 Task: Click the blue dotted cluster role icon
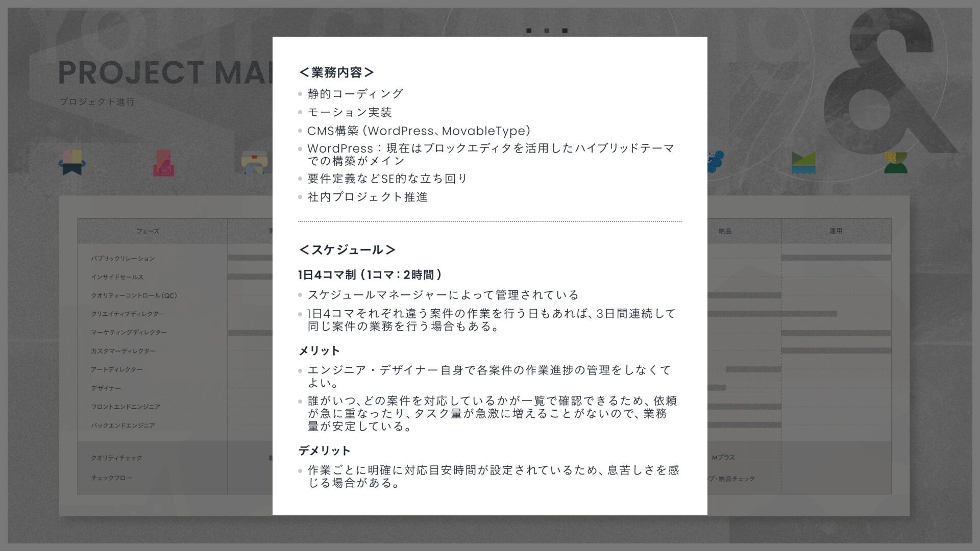(715, 162)
